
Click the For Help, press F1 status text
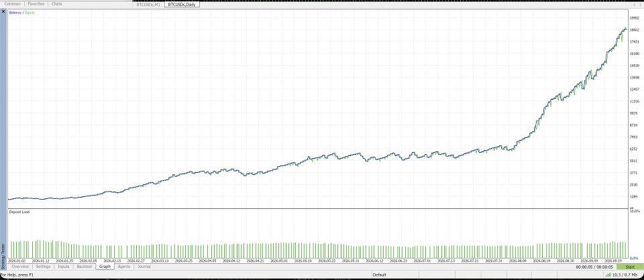(x=16, y=275)
